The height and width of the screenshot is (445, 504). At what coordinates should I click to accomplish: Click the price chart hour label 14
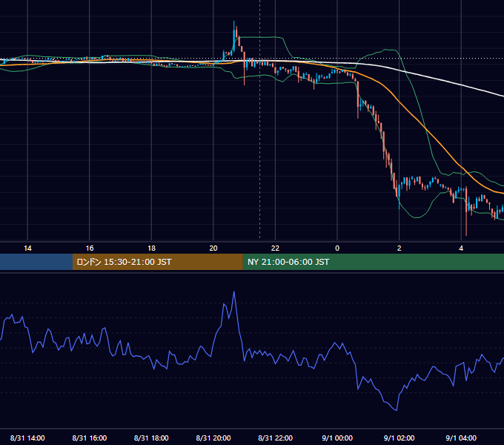tap(27, 248)
